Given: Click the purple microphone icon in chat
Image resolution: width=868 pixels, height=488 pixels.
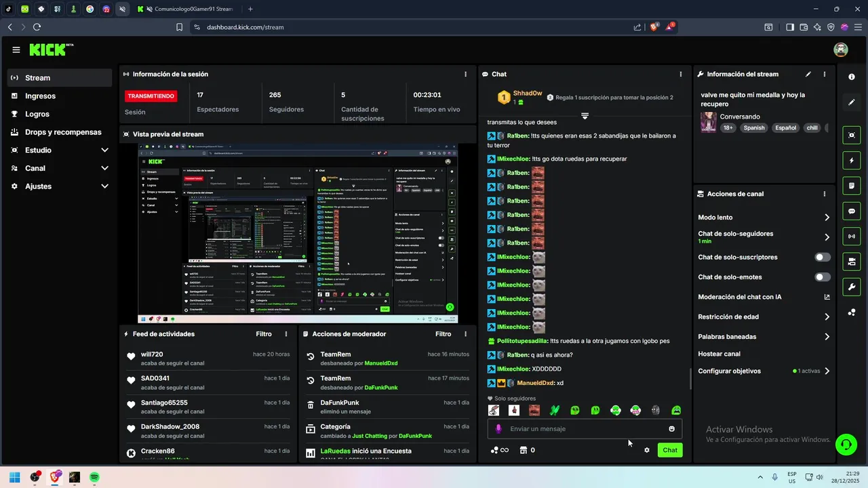Looking at the screenshot, I should pyautogui.click(x=498, y=428).
